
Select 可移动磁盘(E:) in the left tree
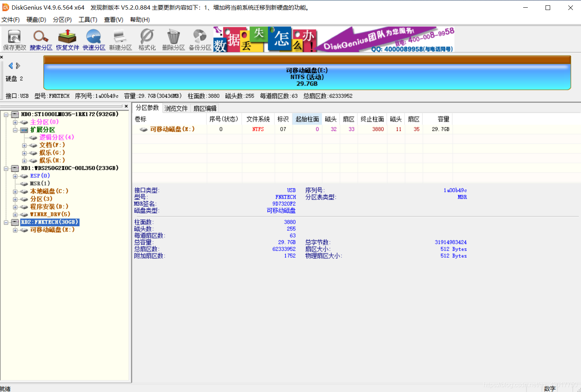pos(52,230)
